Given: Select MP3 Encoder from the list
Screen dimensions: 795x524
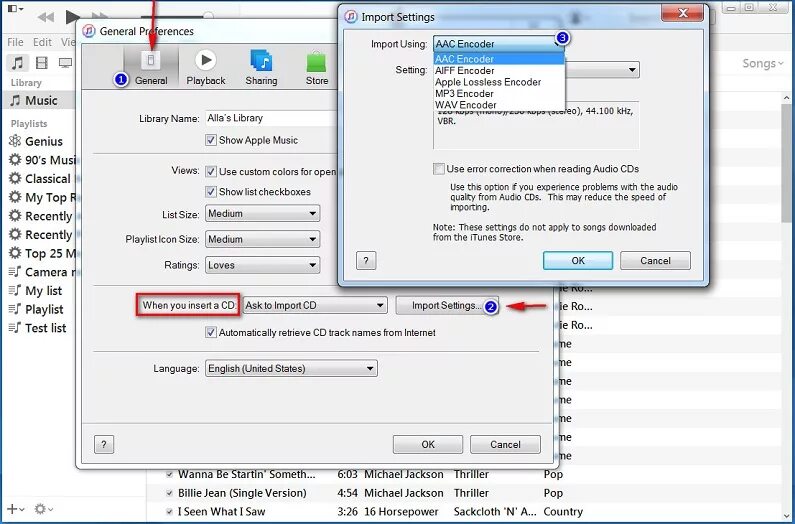Looking at the screenshot, I should [499, 94].
